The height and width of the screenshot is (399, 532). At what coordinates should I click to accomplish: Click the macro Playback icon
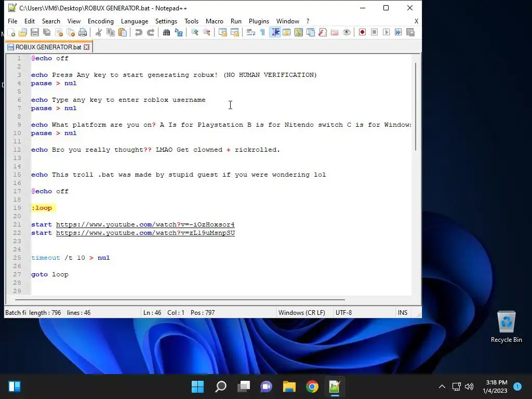click(x=386, y=32)
